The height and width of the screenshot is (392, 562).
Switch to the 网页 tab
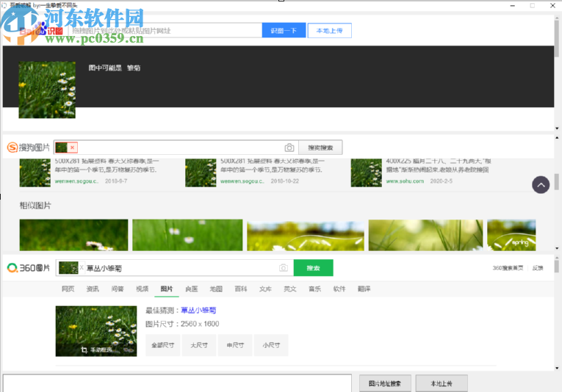68,289
